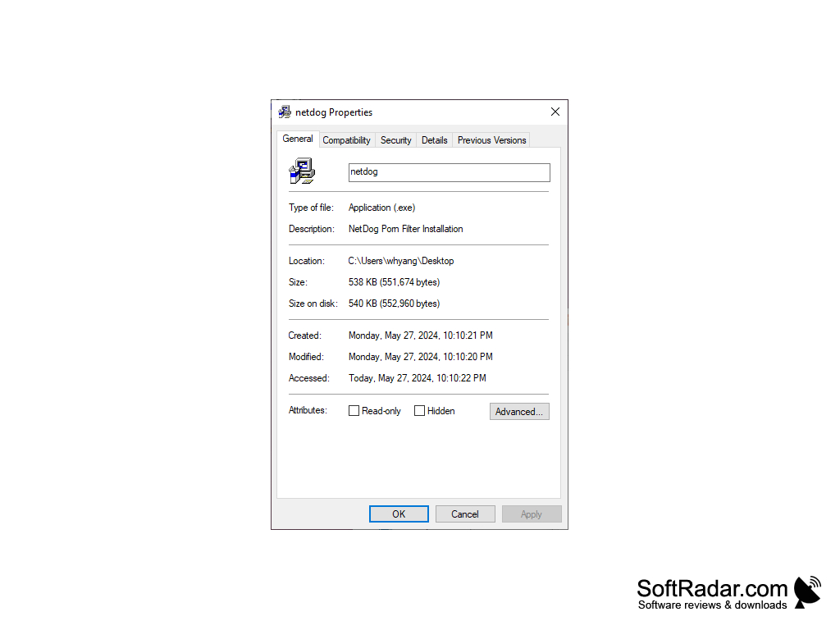840x630 pixels.
Task: Click the grayed-out Apply button
Action: [532, 514]
